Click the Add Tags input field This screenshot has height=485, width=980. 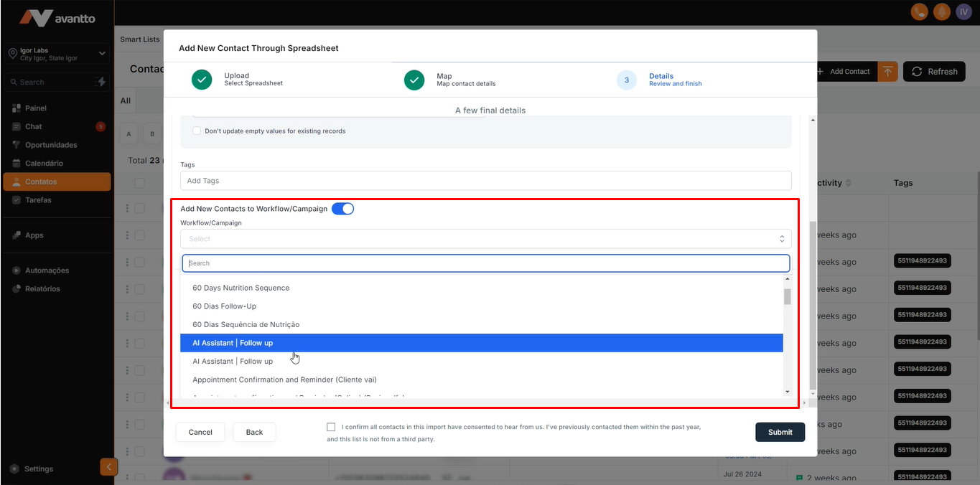tap(485, 181)
